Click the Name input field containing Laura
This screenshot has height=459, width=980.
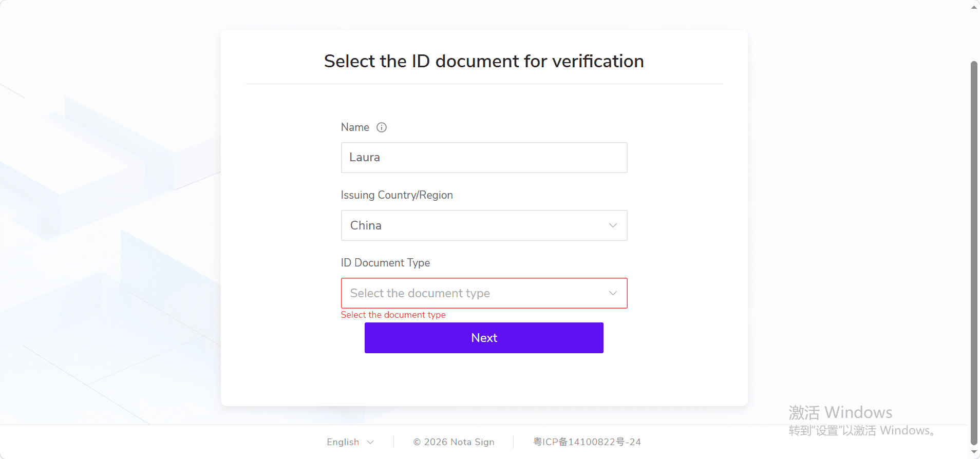coord(484,158)
